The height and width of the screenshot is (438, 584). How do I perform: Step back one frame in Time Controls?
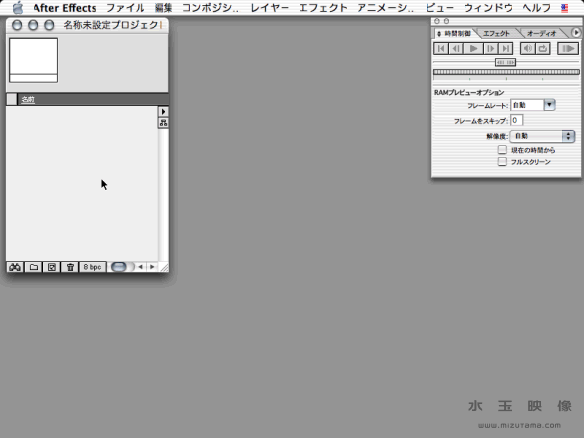pyautogui.click(x=456, y=48)
